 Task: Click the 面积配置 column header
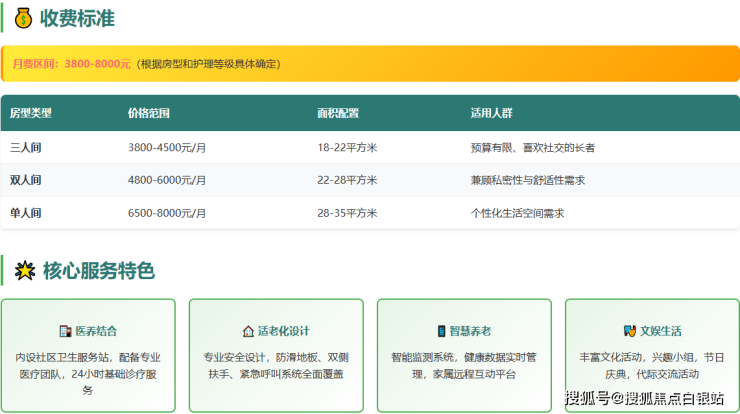(x=338, y=113)
